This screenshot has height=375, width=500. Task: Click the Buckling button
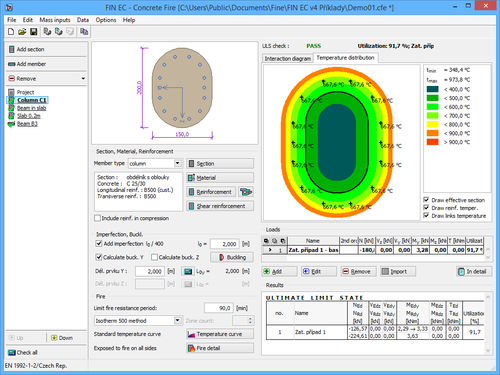point(232,257)
